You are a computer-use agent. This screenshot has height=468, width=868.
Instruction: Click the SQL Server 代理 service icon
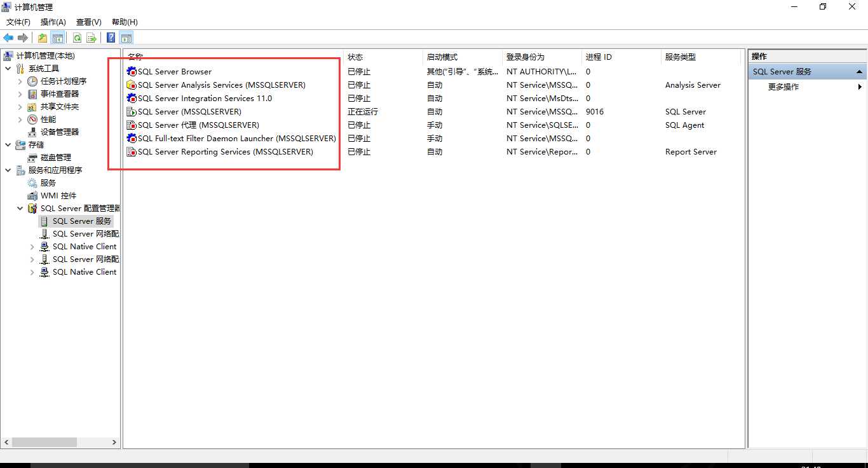(132, 125)
